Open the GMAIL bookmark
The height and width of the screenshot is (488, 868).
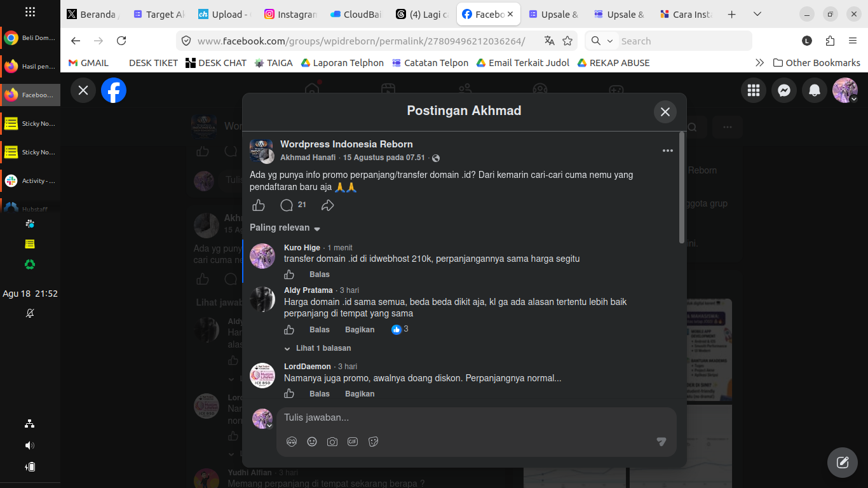point(88,63)
